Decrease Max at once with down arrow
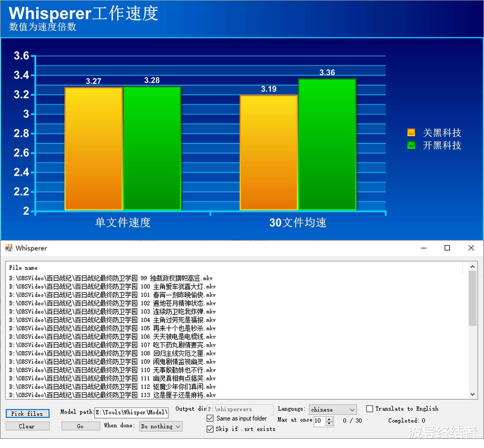The height and width of the screenshot is (448, 484). (329, 423)
